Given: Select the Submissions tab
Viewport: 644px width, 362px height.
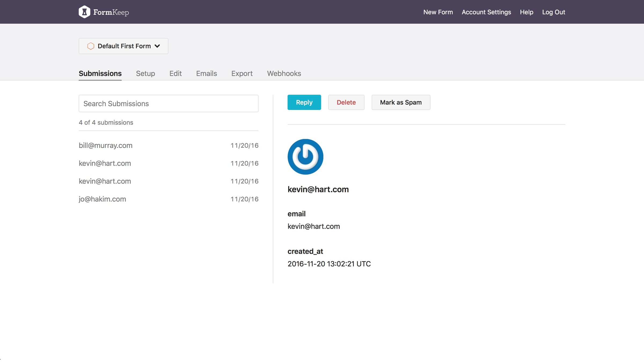Looking at the screenshot, I should coord(100,73).
